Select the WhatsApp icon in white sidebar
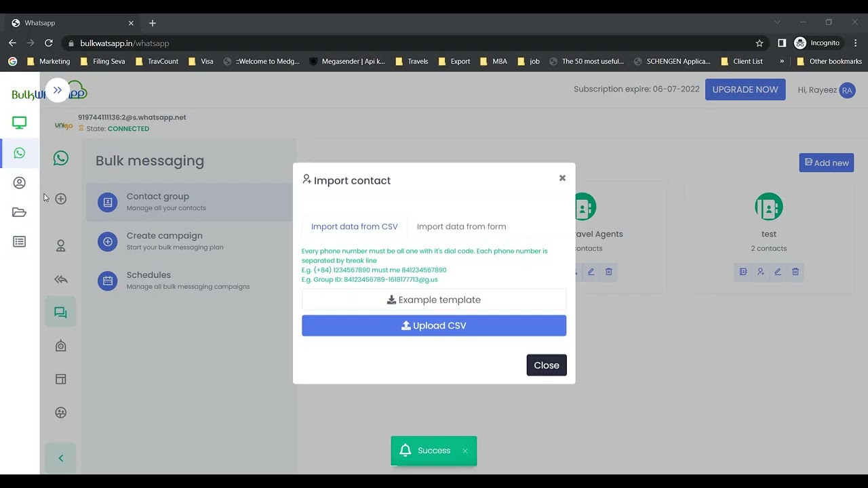Screen dimensions: 868x488 pos(20,153)
